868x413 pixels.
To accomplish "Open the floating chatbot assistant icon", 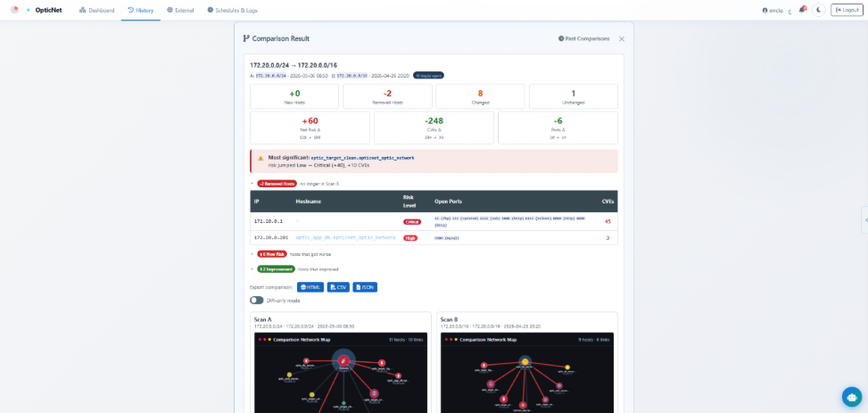I will tap(852, 396).
